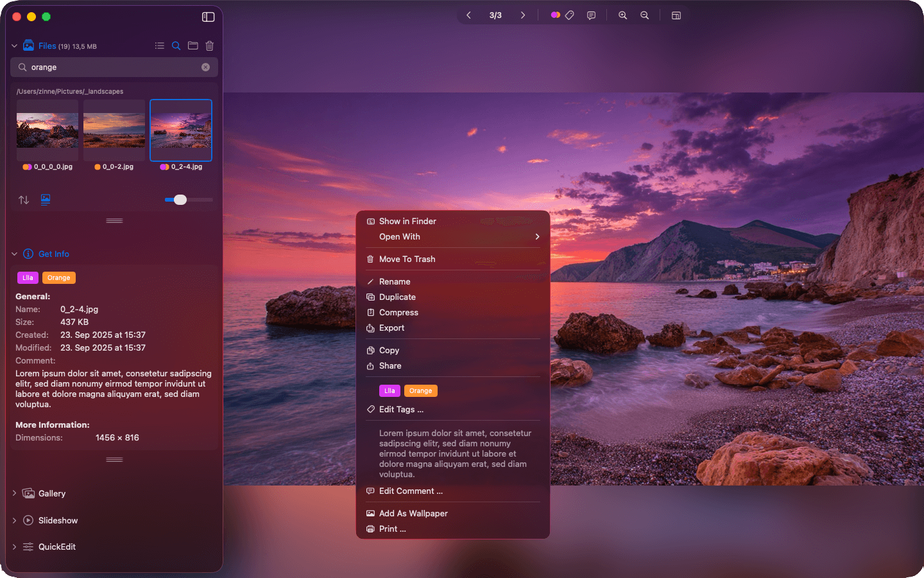
Task: Toggle the sidebar visibility button top left
Action: point(208,17)
